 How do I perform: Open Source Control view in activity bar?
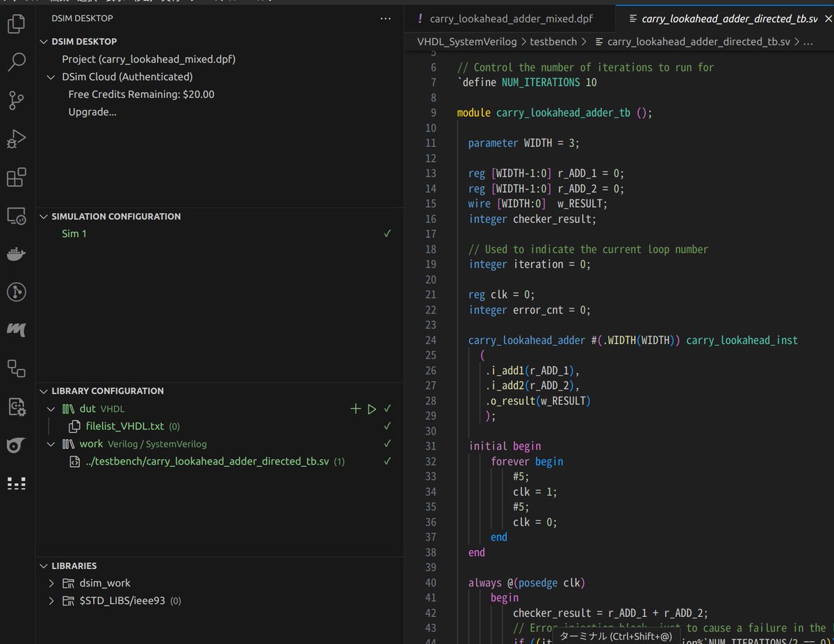pos(17,101)
